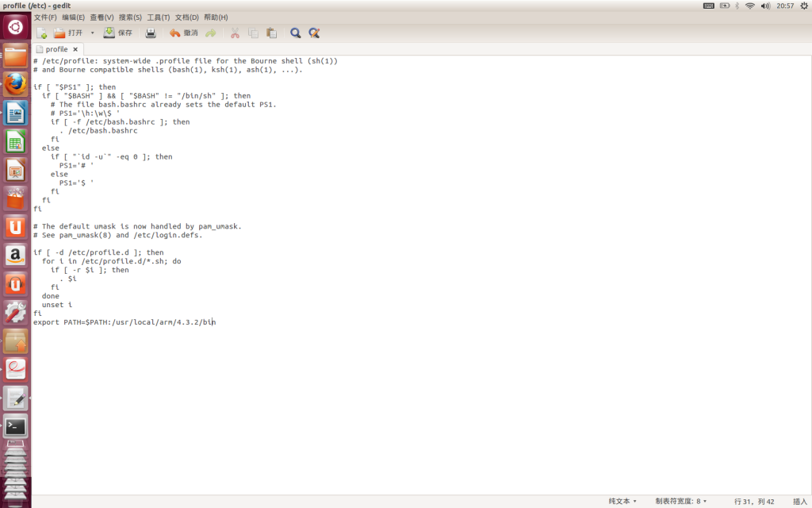The width and height of the screenshot is (812, 508).
Task: Click the '. /etc/bash.bashrc' line
Action: pyautogui.click(x=98, y=131)
